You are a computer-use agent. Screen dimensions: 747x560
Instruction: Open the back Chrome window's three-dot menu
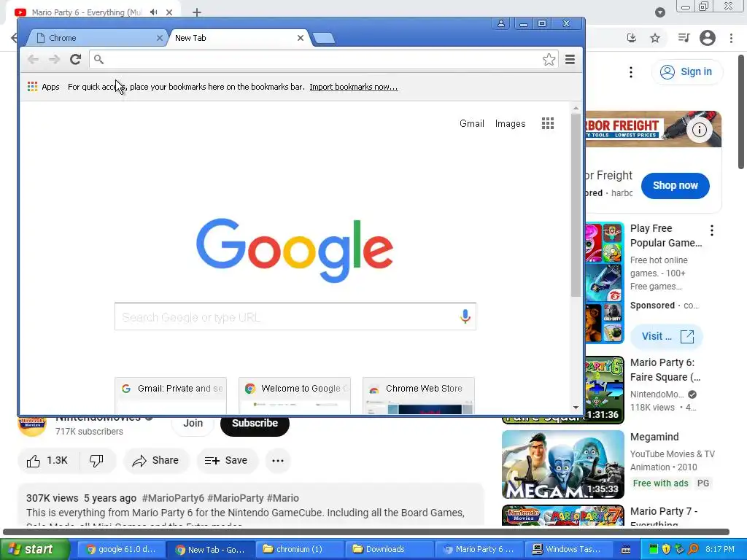coord(731,38)
